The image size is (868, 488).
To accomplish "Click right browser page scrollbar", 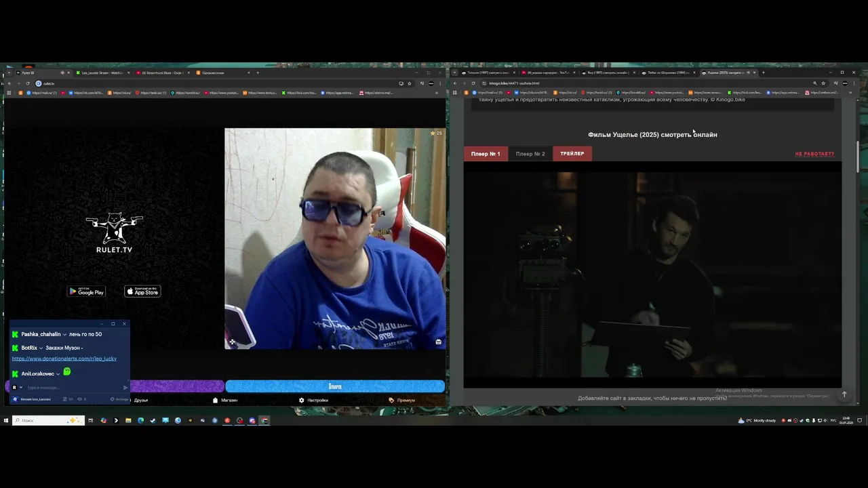I will coord(858,157).
